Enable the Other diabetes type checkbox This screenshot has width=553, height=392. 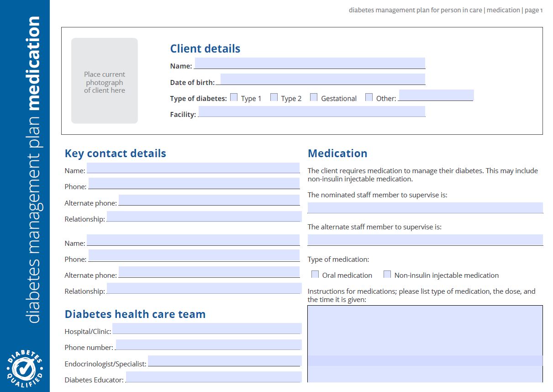click(x=369, y=97)
